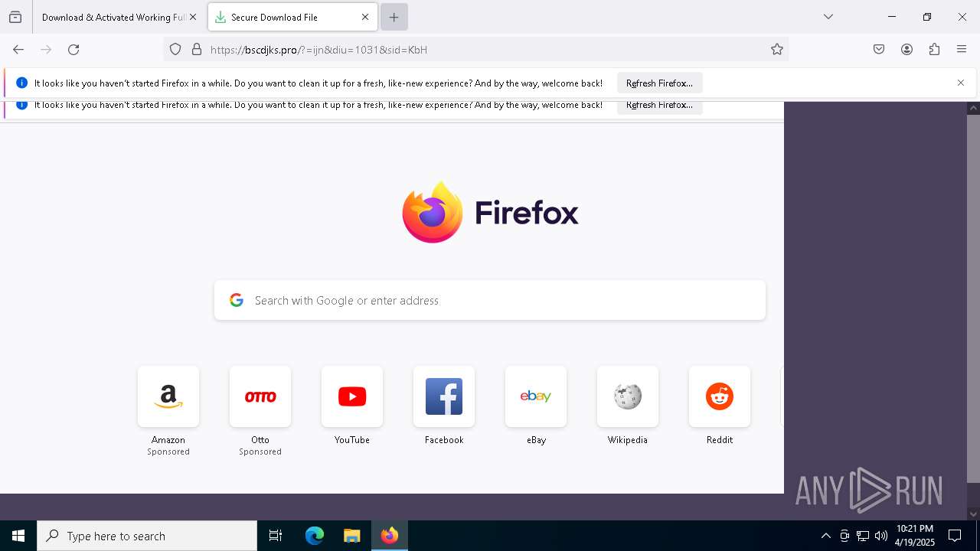
Task: Dismiss the Firefox refresh notification bar
Action: pos(961,83)
